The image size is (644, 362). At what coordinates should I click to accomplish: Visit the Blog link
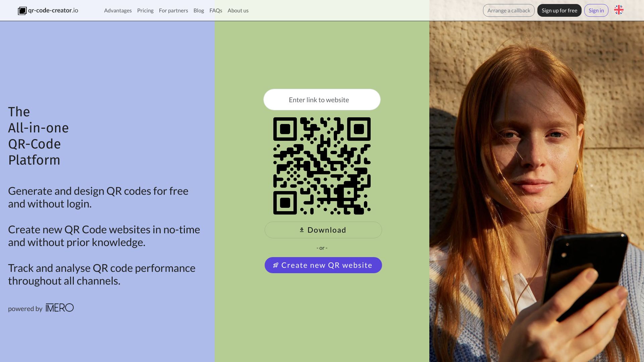[x=199, y=10]
